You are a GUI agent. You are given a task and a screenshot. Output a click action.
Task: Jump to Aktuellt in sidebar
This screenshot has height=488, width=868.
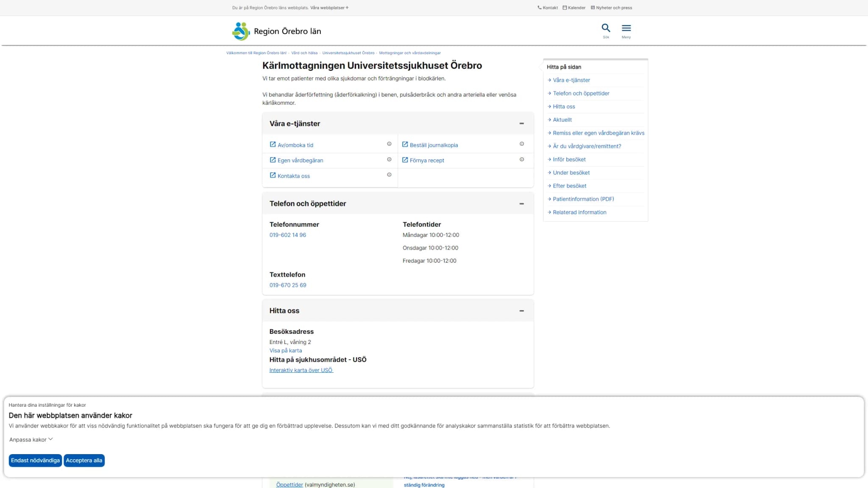pos(562,120)
